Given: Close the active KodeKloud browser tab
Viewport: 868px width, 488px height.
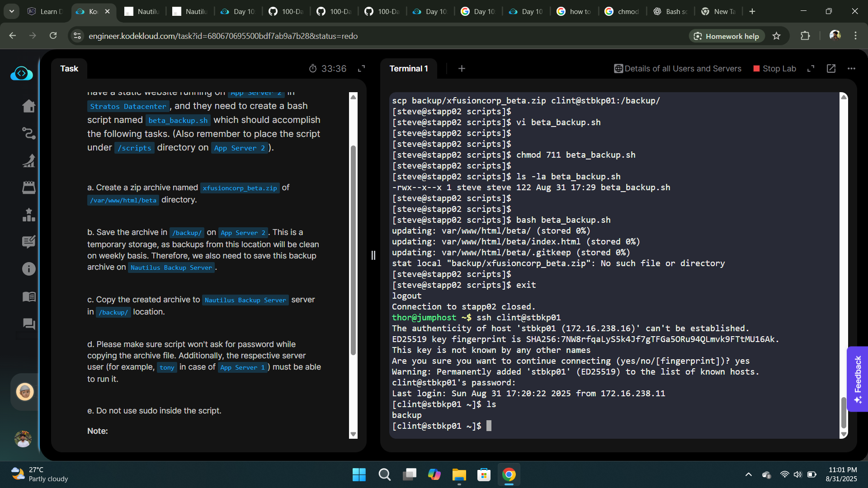Looking at the screenshot, I should pos(108,11).
